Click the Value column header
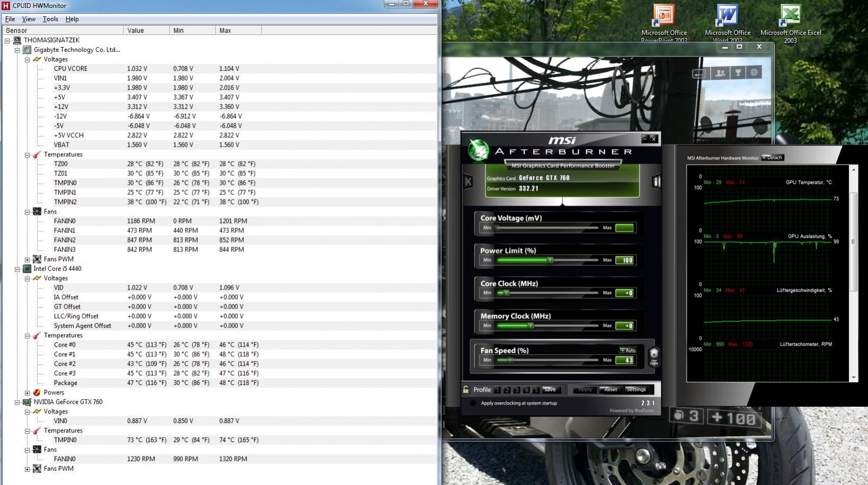This screenshot has height=485, width=868. [147, 30]
